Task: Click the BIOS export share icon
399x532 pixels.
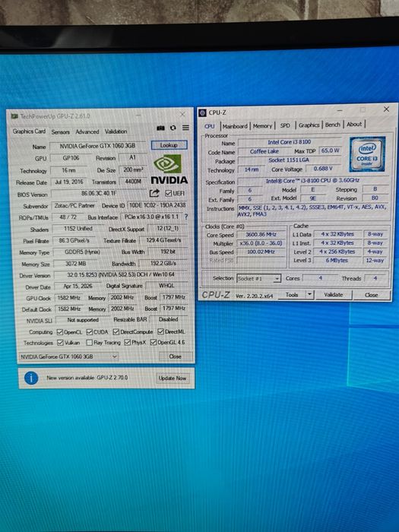Action: pyautogui.click(x=154, y=193)
